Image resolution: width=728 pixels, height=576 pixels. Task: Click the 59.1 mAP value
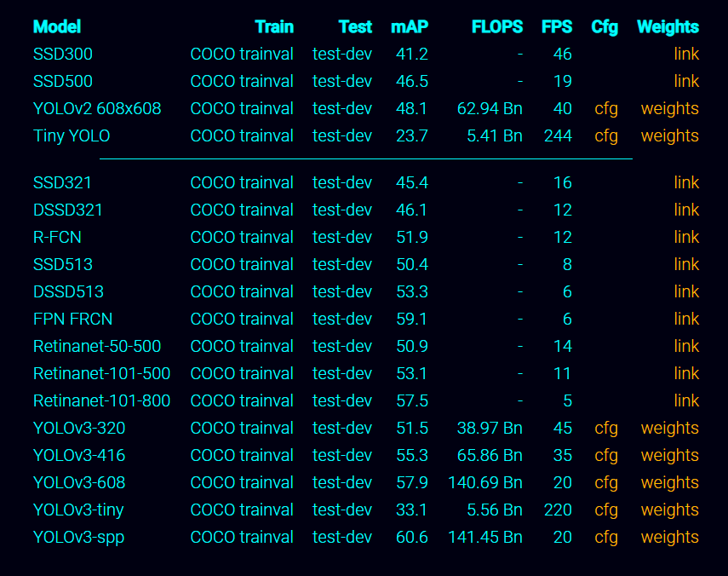pos(412,320)
